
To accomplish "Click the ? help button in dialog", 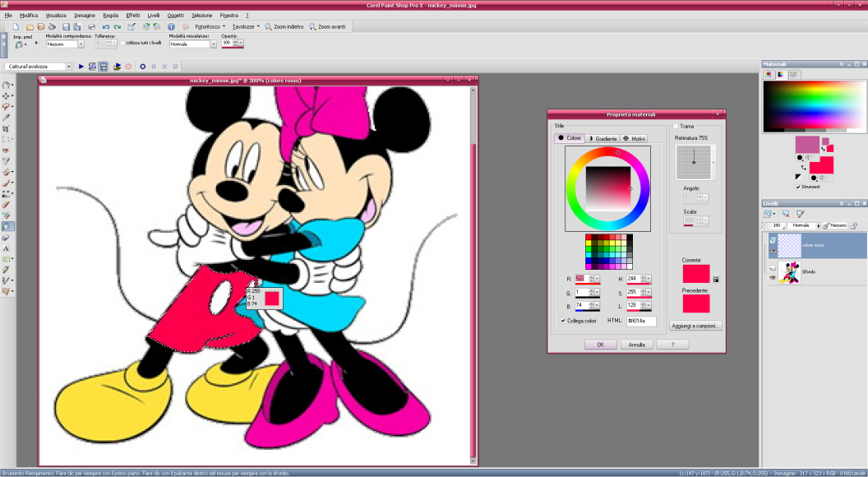I will pyautogui.click(x=672, y=345).
